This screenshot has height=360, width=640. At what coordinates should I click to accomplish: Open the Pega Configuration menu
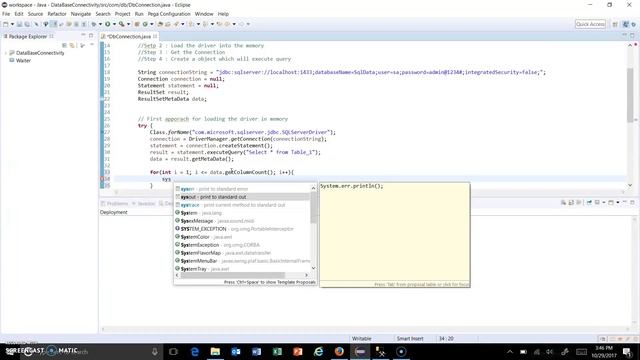coord(169,14)
